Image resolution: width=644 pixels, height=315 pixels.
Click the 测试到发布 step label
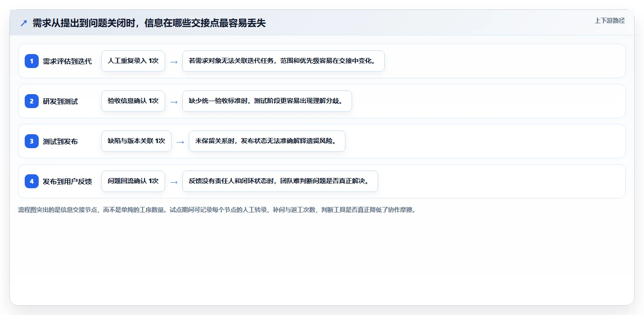(60, 141)
